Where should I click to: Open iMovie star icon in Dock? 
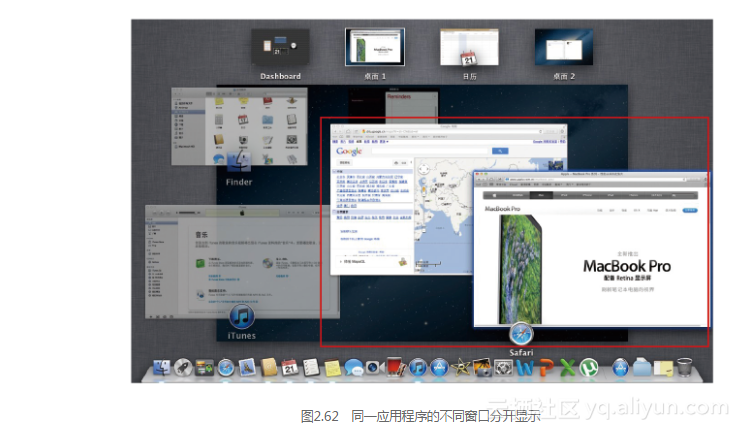coord(461,367)
